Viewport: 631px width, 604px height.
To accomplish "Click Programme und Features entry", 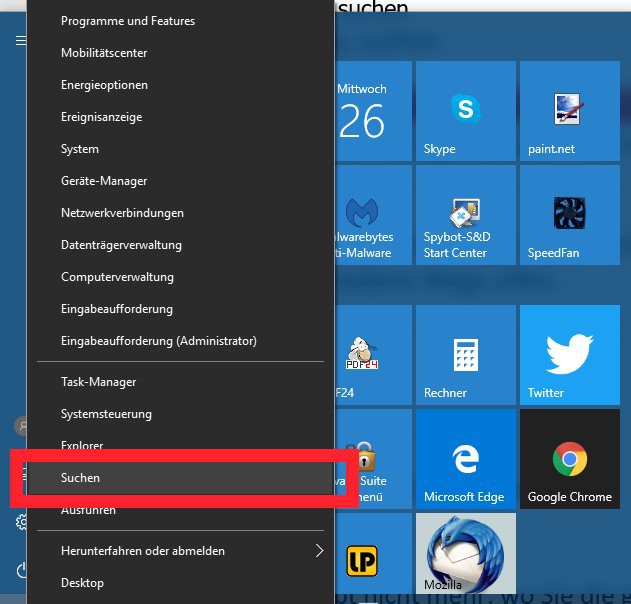I will point(128,21).
